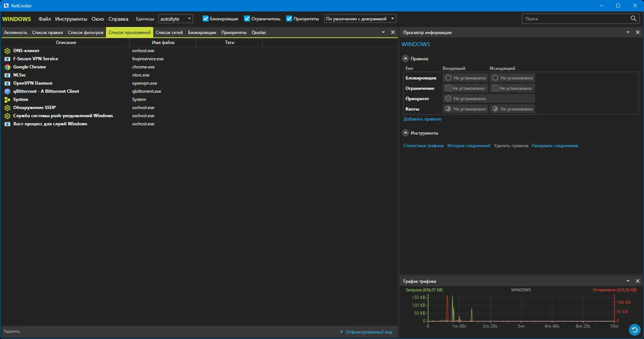Click the blue refresh icon on the traffic chart
644x339 pixels.
point(634,329)
